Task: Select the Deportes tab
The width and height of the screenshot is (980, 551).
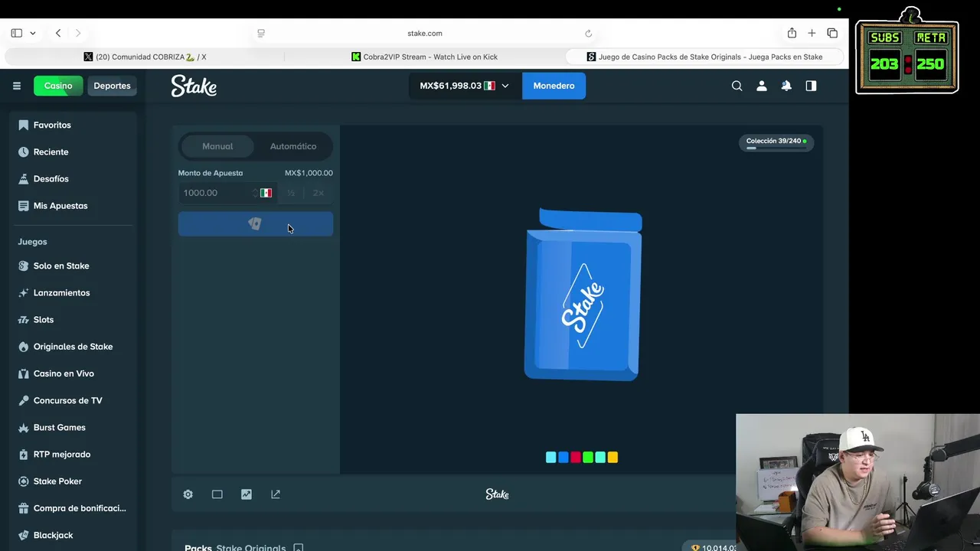Action: [112, 86]
